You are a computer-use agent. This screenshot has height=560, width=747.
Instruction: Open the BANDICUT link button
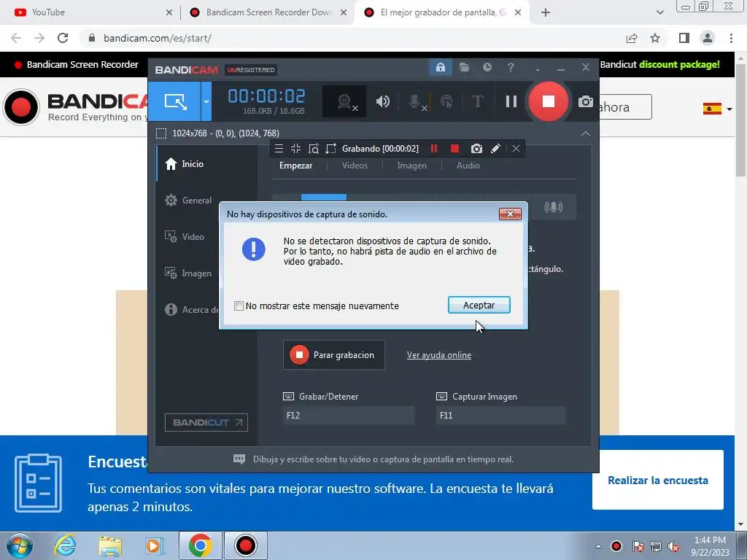206,422
